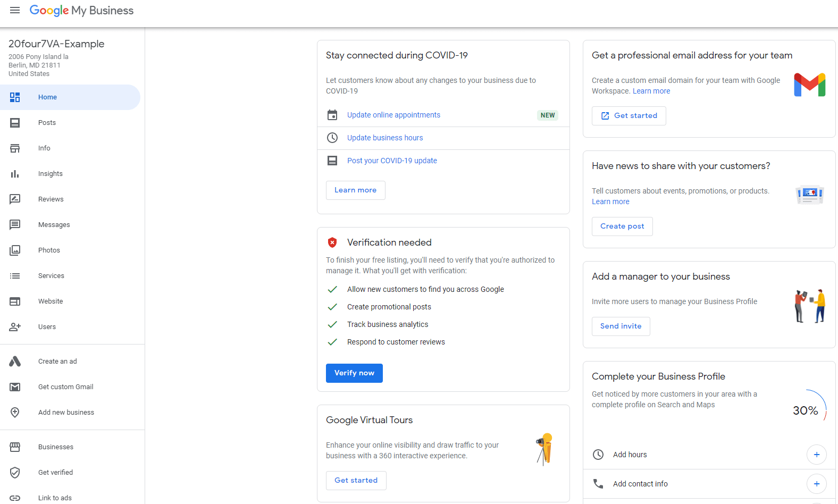Click the Messages chat icon
Screen dimensions: 838x504
[x=15, y=225]
